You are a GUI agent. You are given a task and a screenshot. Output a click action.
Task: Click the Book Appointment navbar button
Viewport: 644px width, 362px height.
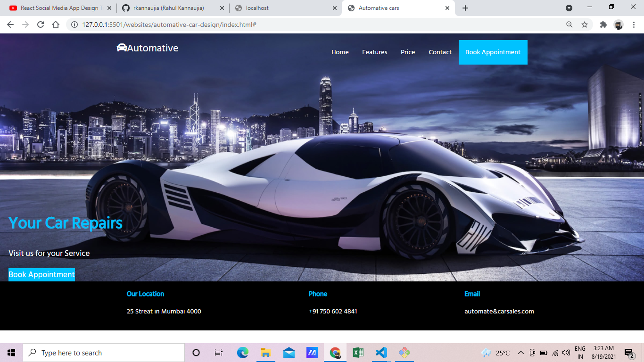[x=493, y=52]
